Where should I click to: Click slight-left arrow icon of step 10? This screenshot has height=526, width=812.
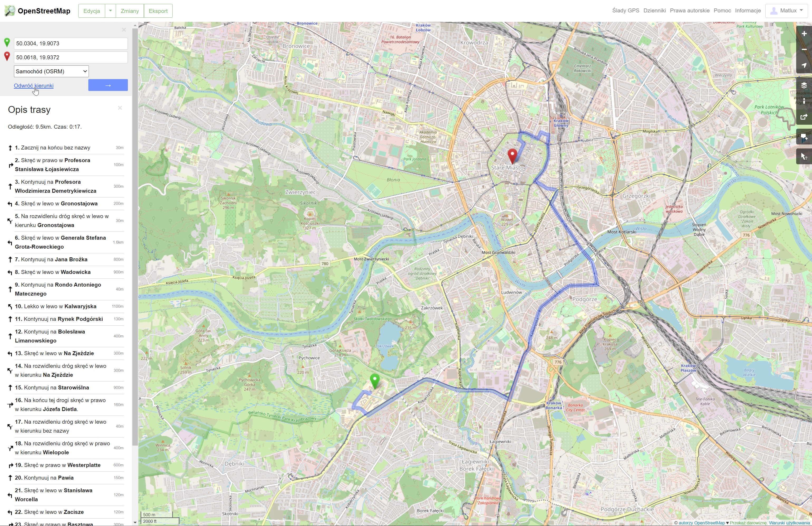pos(10,306)
